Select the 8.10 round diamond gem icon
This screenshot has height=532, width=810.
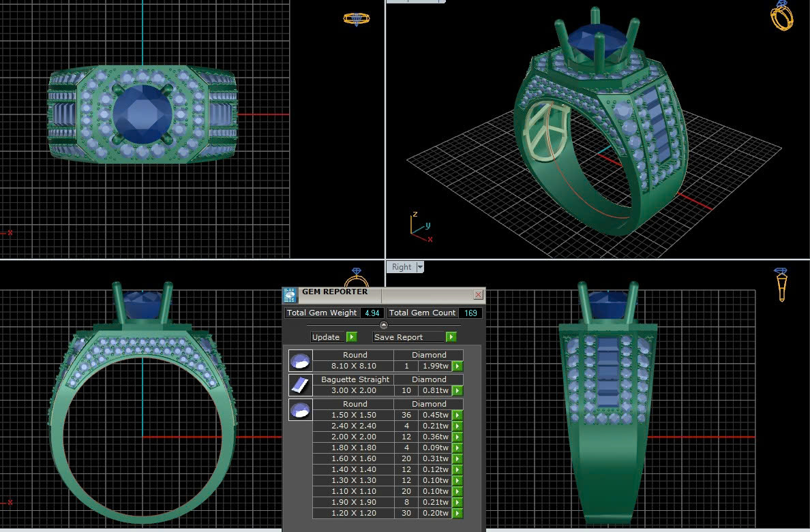pyautogui.click(x=300, y=360)
